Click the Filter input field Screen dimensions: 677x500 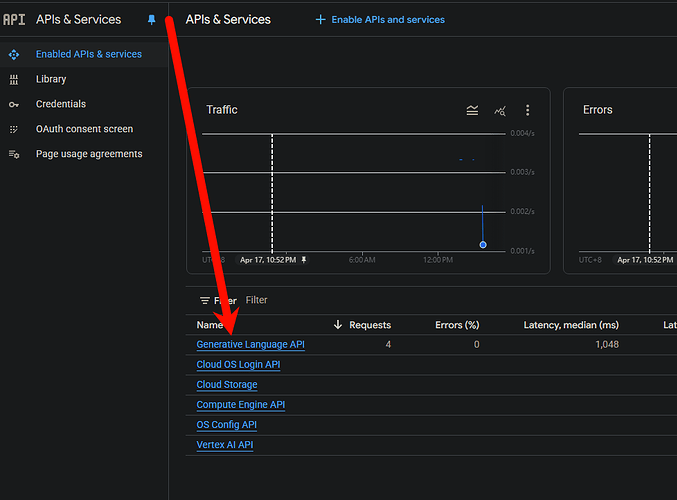tap(256, 300)
